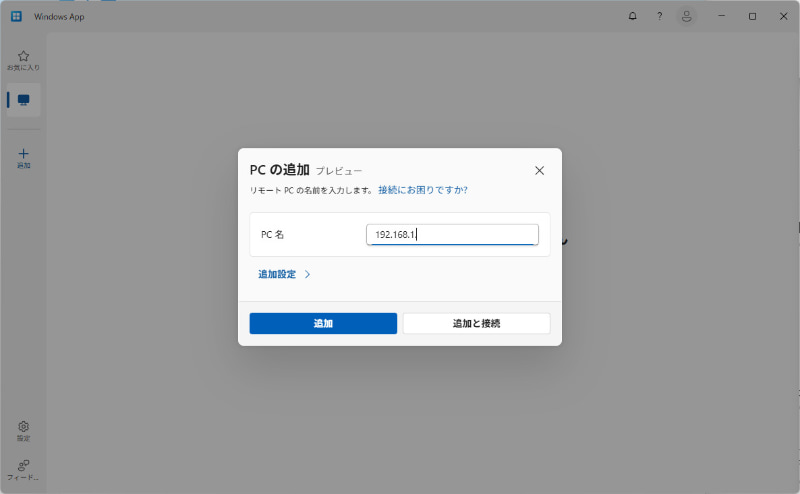Close the PC の追加 dialog

[539, 170]
